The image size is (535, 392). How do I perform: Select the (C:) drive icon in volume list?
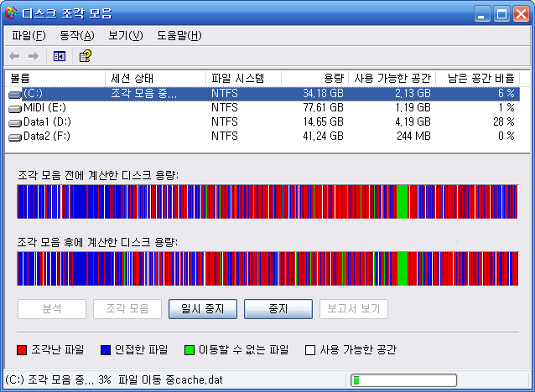tap(15, 94)
